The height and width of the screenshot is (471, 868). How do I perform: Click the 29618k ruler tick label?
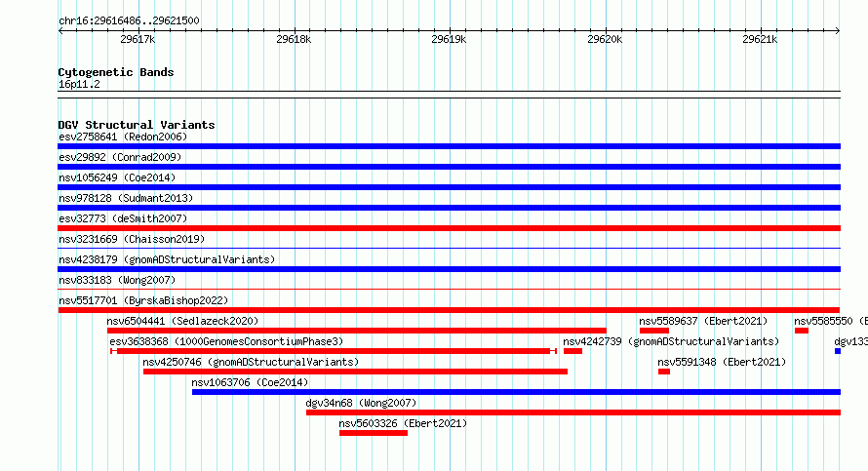(x=294, y=39)
